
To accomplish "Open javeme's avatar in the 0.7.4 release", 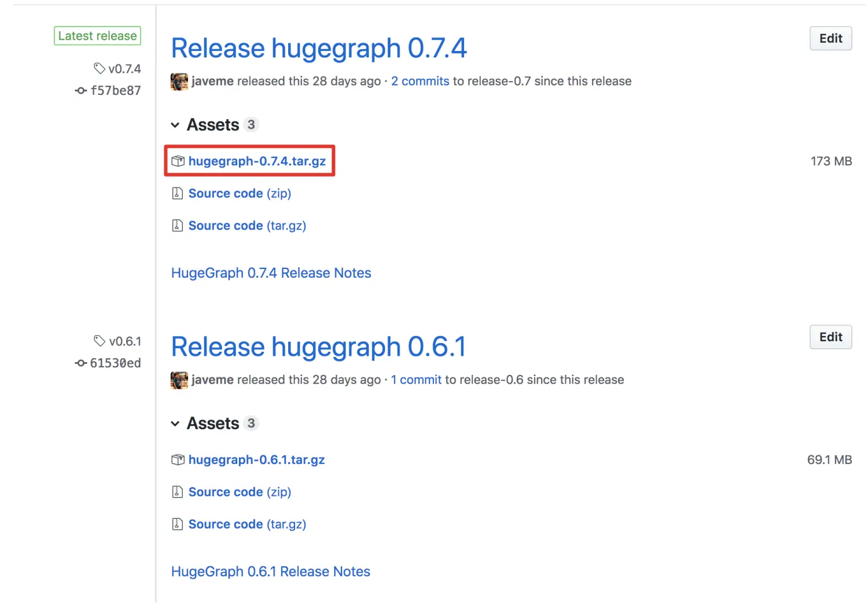I will (x=179, y=82).
